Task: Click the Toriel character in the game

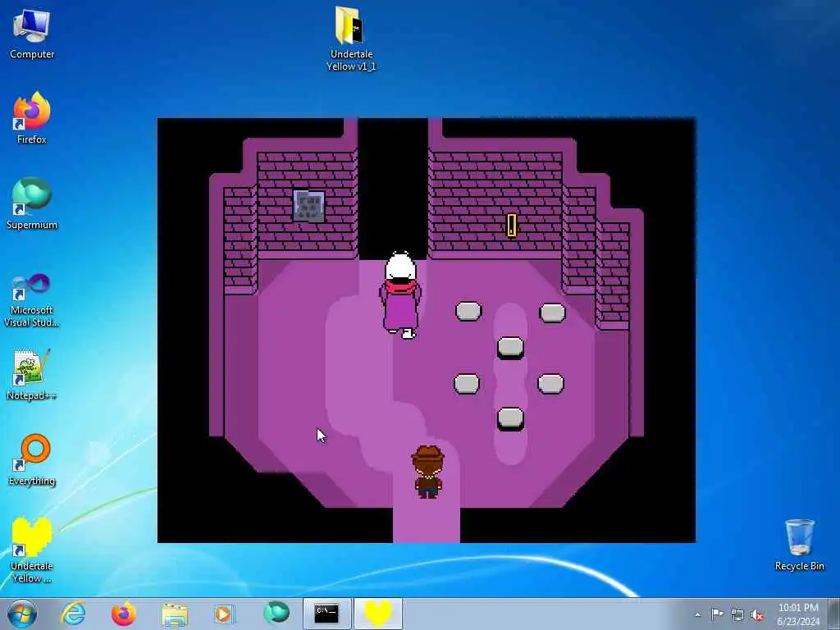Action: [400, 294]
